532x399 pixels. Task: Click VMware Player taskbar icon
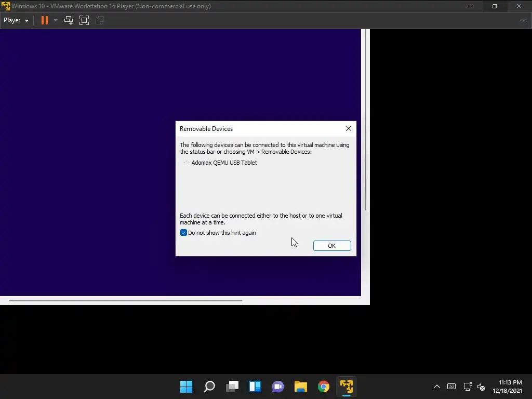coord(347,387)
